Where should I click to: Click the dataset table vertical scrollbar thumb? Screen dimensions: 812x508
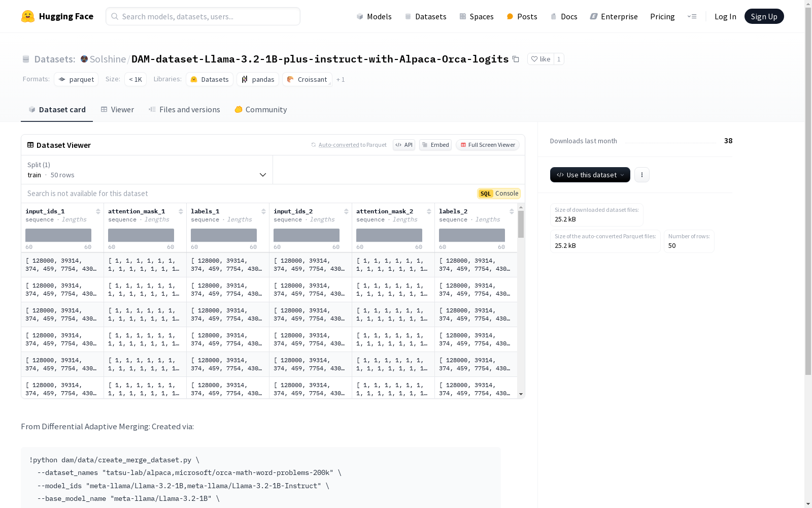point(521,224)
